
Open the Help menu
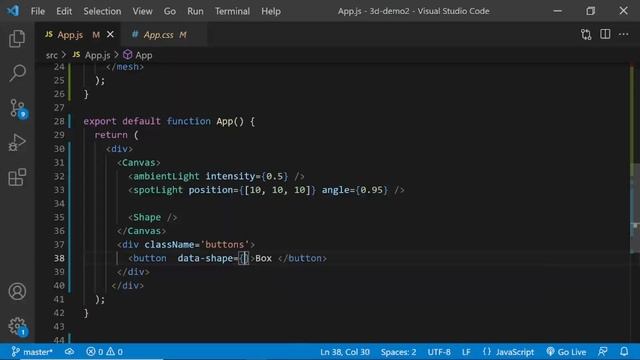[x=271, y=11]
